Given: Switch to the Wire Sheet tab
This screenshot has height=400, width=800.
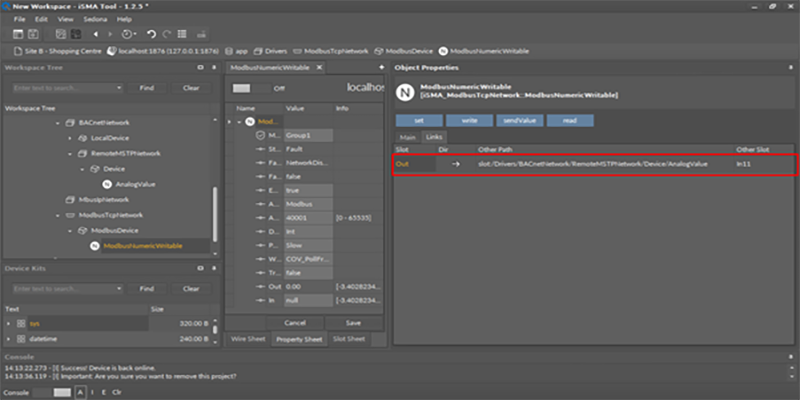Looking at the screenshot, I should pos(248,339).
